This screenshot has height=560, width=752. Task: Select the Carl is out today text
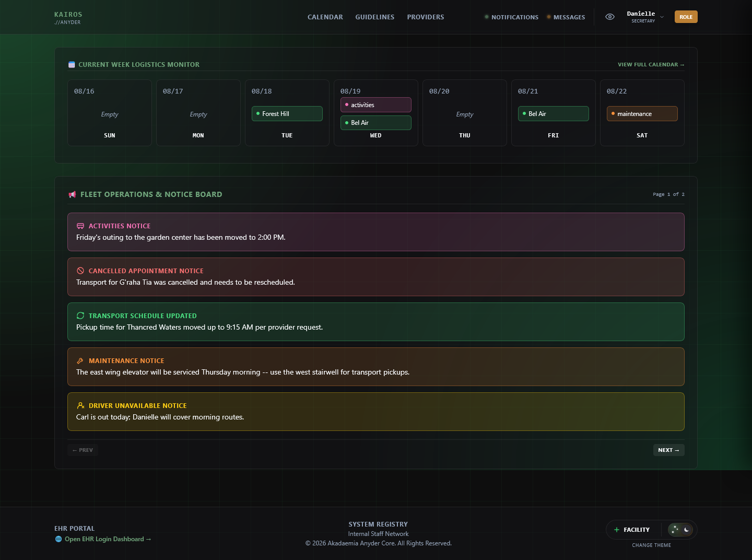point(160,417)
